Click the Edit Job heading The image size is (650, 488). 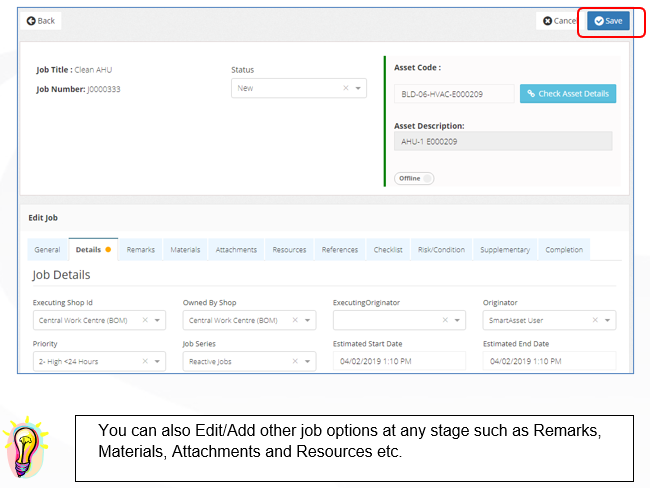pos(43,218)
